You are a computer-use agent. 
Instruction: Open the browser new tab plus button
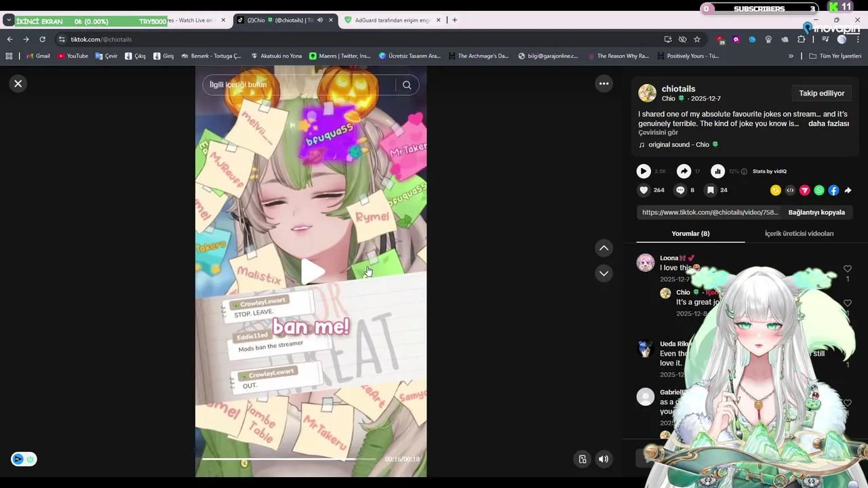point(454,20)
